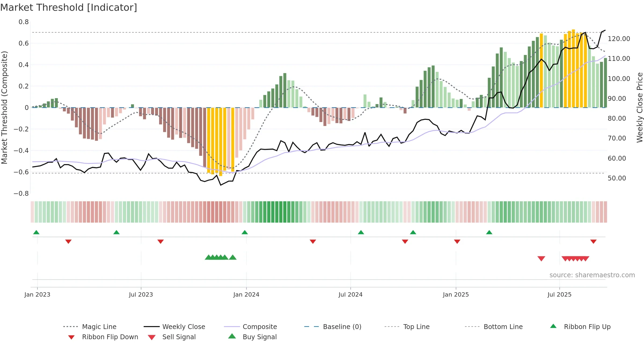
Task: Select the Ribbon Flip Up triangle just before Jan 2024
Action: [245, 232]
